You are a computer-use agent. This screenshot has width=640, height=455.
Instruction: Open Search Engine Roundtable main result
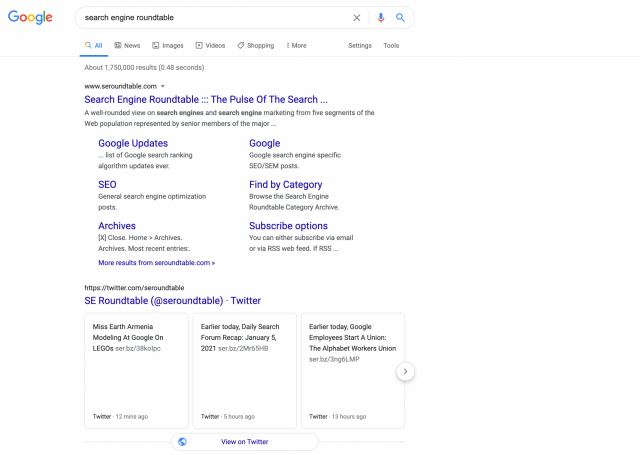pos(206,99)
